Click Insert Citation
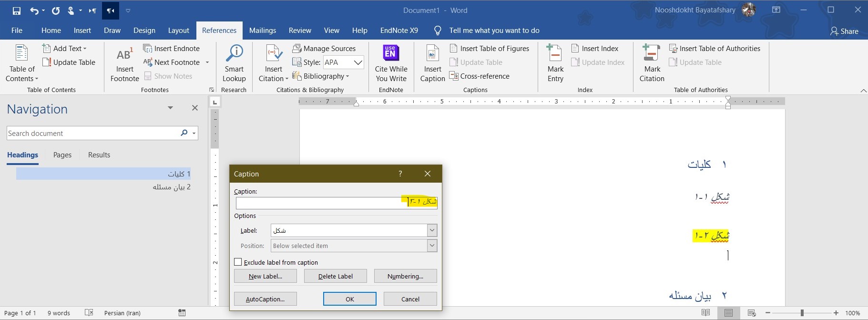Screen dimensions: 868x320 [x=274, y=64]
